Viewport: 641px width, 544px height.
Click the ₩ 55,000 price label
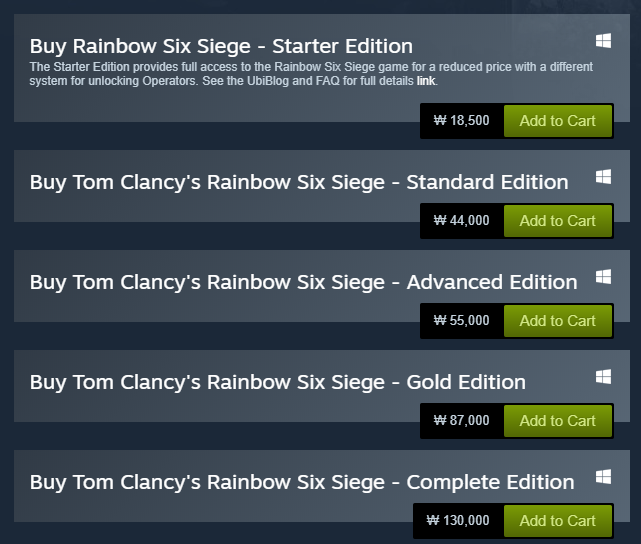pos(462,320)
